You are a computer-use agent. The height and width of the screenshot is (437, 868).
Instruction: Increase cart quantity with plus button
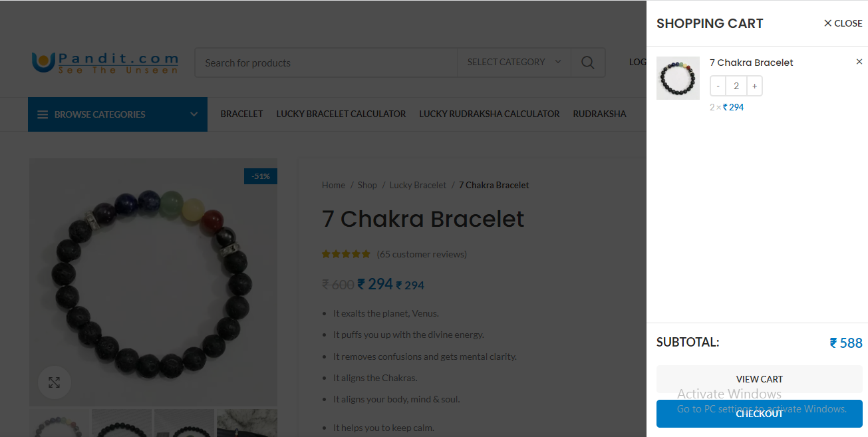pyautogui.click(x=754, y=86)
